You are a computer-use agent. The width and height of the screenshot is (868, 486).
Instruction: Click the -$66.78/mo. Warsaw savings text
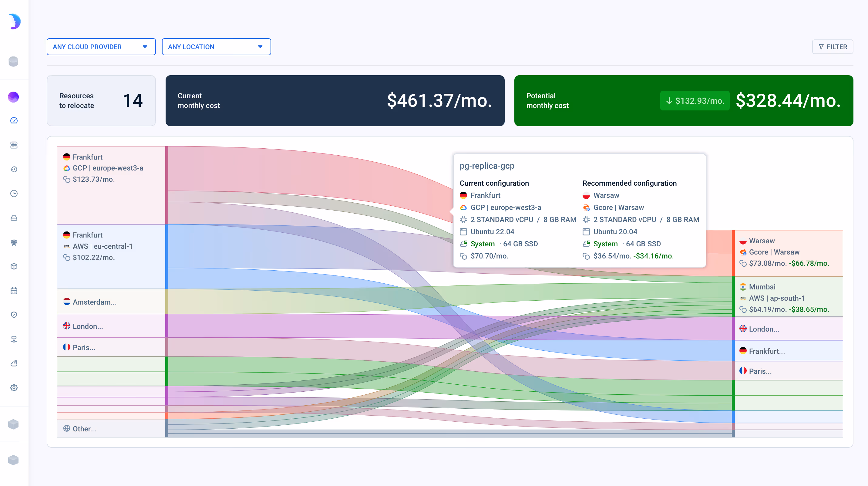point(809,263)
